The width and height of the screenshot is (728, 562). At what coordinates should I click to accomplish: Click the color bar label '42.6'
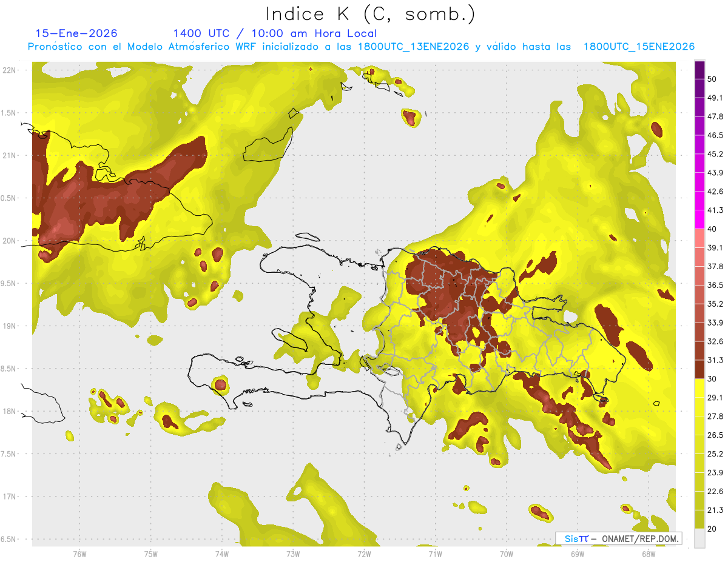[x=715, y=192]
